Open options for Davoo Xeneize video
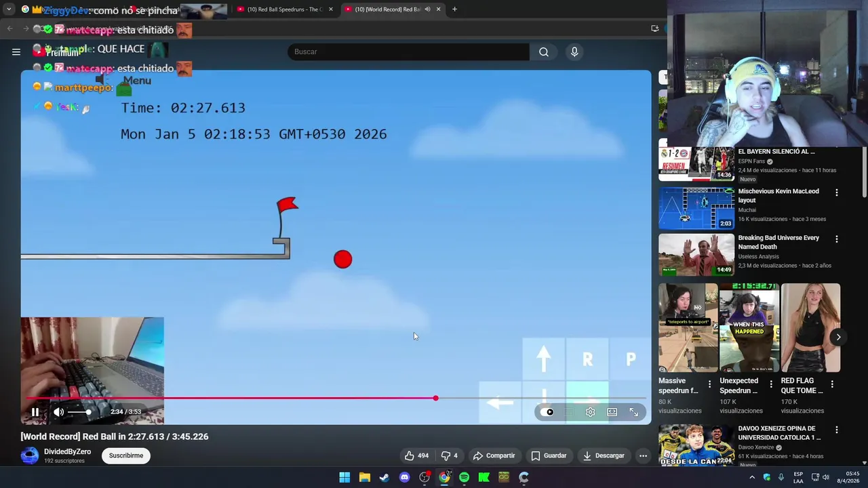 click(836, 430)
